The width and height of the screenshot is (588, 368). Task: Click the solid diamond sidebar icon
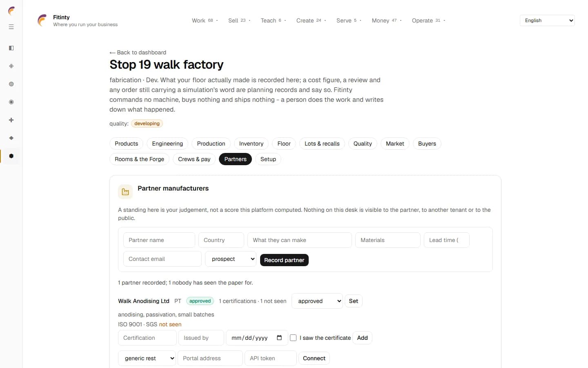click(11, 138)
